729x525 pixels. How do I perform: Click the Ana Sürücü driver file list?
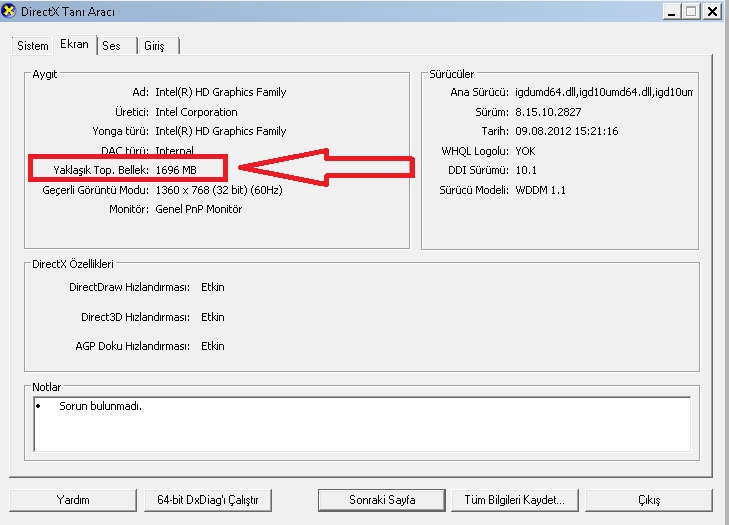coord(604,92)
